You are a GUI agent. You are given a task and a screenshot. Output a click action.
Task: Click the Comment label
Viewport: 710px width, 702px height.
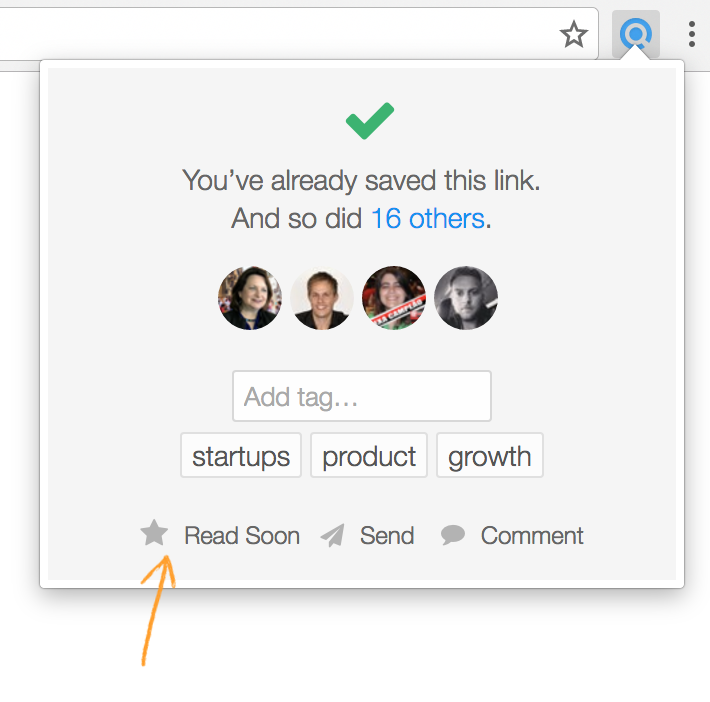pos(532,536)
